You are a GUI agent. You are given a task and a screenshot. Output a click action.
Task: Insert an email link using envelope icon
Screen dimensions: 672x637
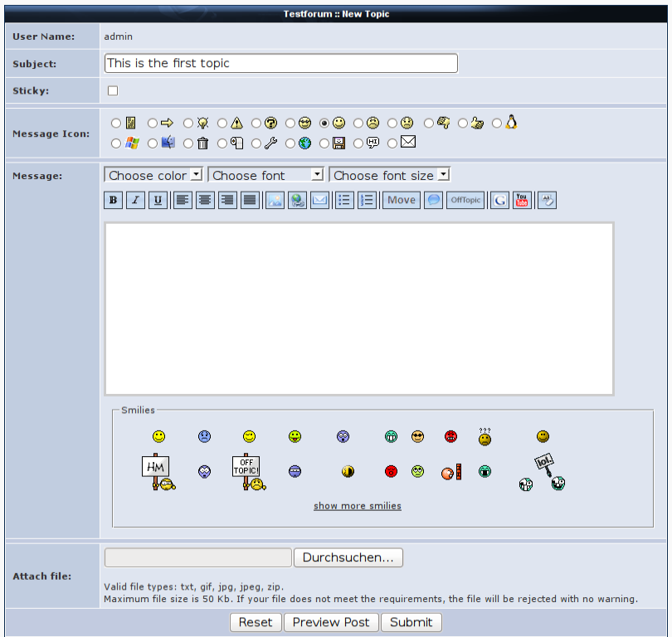click(319, 200)
